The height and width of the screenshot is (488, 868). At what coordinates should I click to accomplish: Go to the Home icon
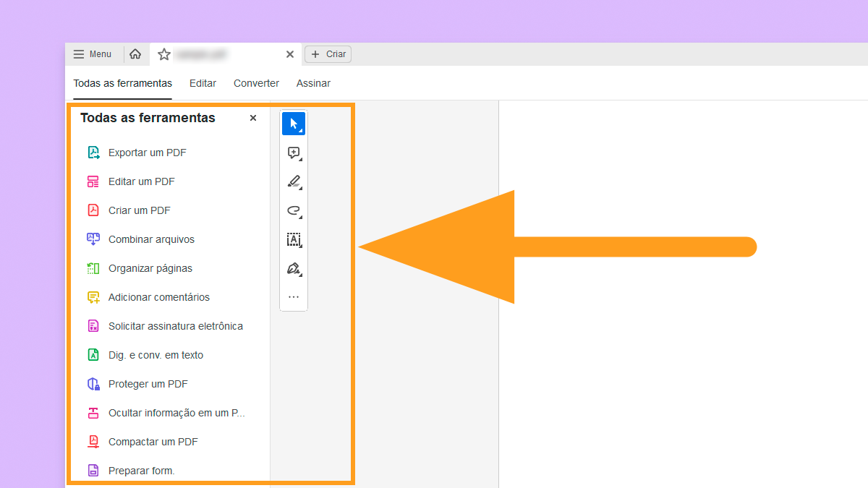(x=135, y=54)
